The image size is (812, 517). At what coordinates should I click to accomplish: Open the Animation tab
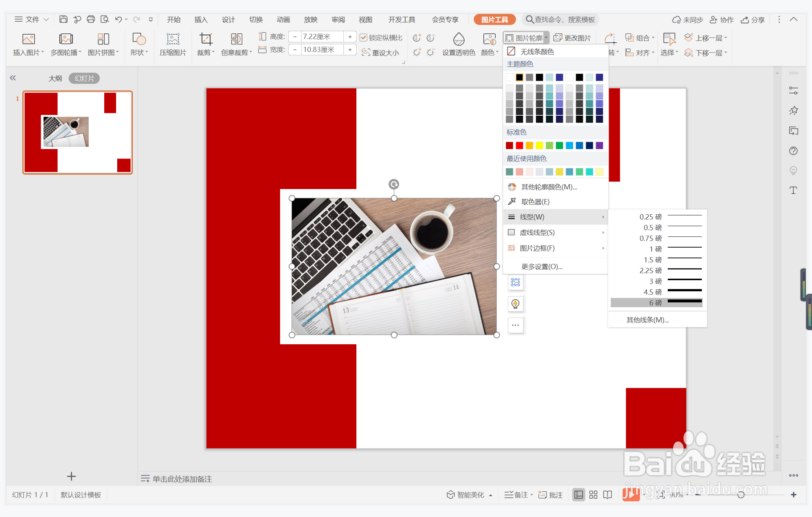coord(283,20)
